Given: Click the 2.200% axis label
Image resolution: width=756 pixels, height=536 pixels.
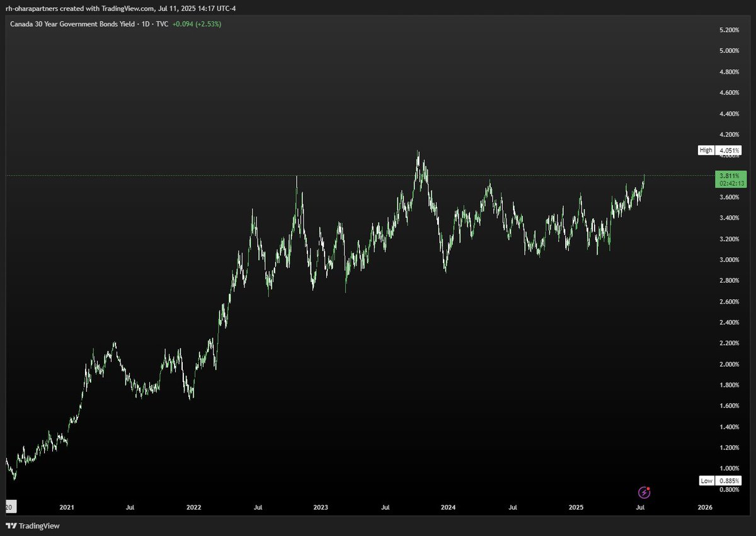Looking at the screenshot, I should tap(729, 343).
